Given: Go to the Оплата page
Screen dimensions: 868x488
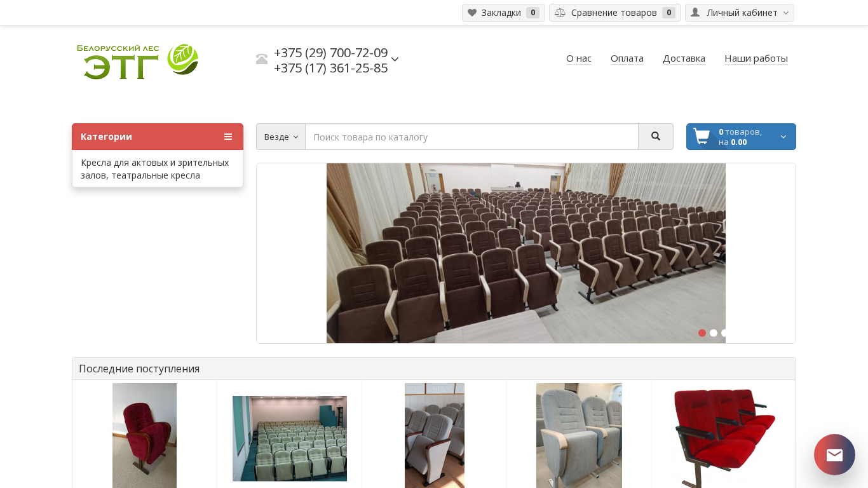Looking at the screenshot, I should 627,58.
